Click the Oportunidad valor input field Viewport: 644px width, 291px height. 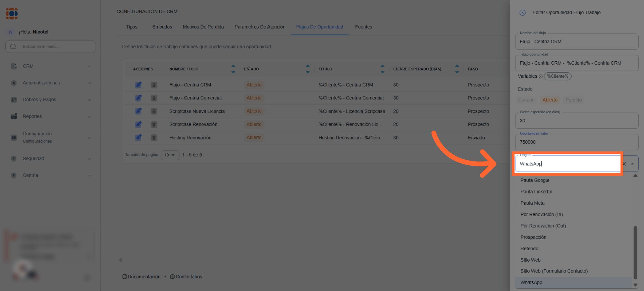click(576, 142)
